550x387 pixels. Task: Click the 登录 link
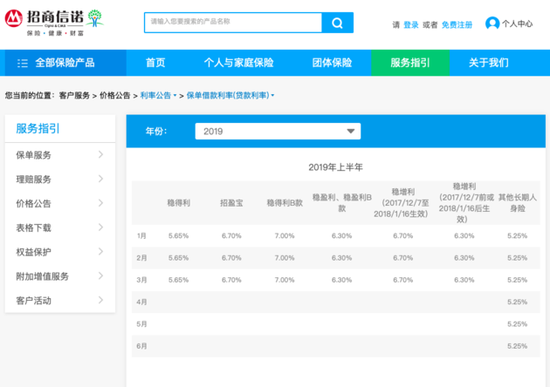[411, 25]
